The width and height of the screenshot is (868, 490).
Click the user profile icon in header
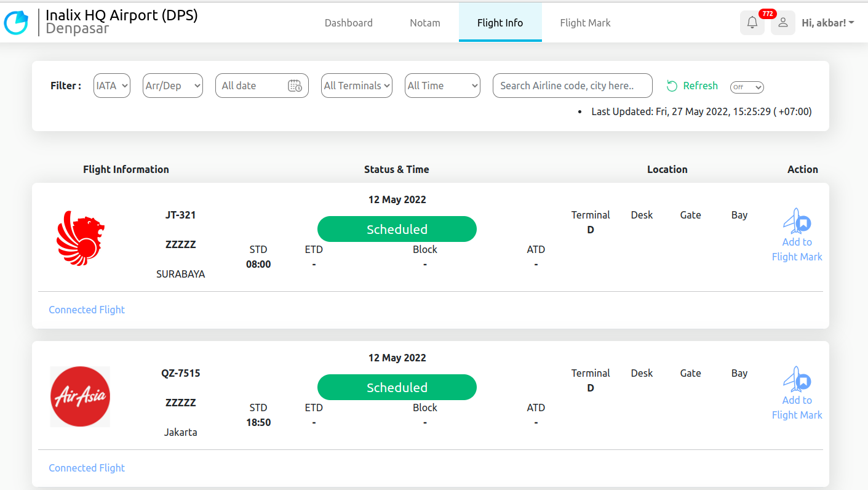point(782,22)
